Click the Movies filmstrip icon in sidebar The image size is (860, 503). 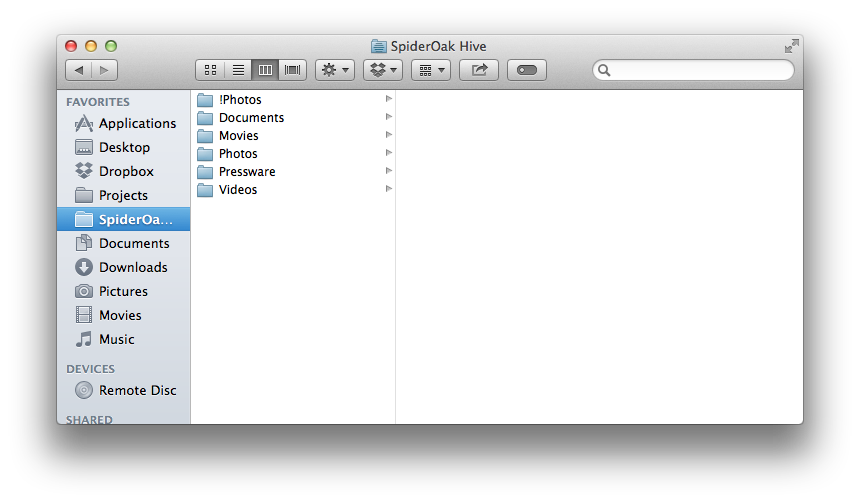(83, 315)
